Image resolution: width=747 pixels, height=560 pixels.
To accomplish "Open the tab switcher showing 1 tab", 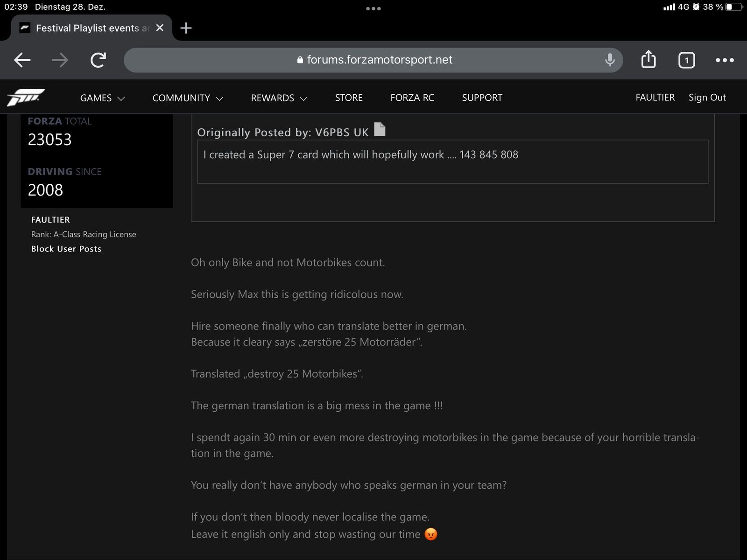I will pos(686,60).
